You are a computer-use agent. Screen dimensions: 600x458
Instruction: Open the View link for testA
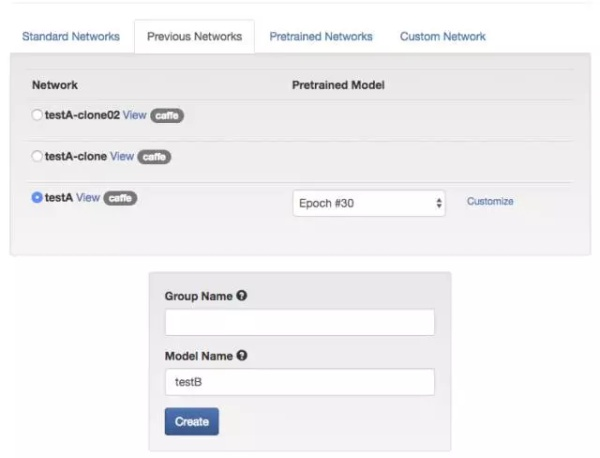coord(88,198)
